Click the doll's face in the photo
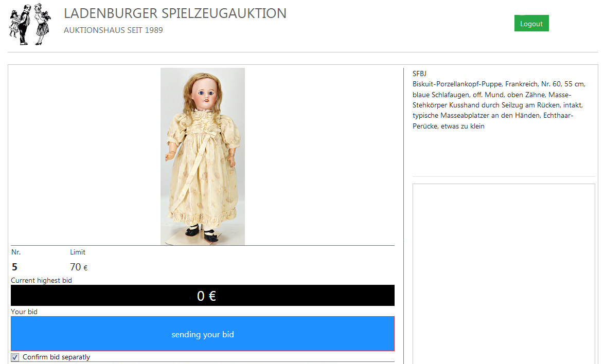This screenshot has height=364, width=605. coord(205,94)
